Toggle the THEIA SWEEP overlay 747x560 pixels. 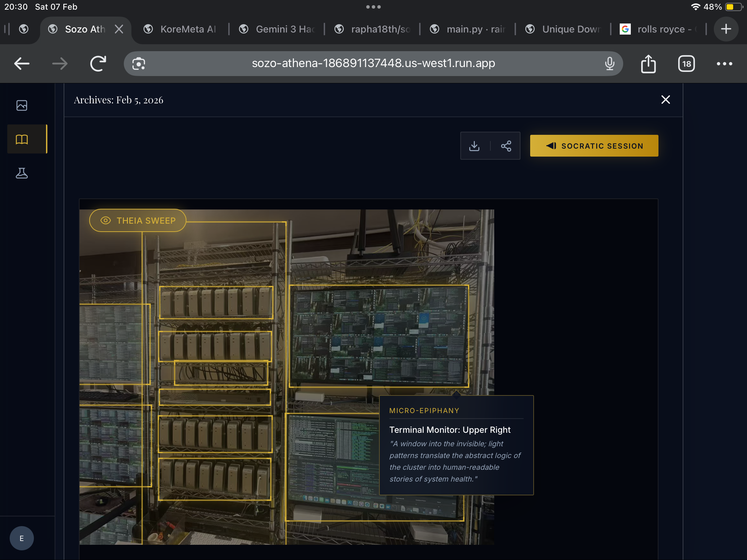(138, 221)
